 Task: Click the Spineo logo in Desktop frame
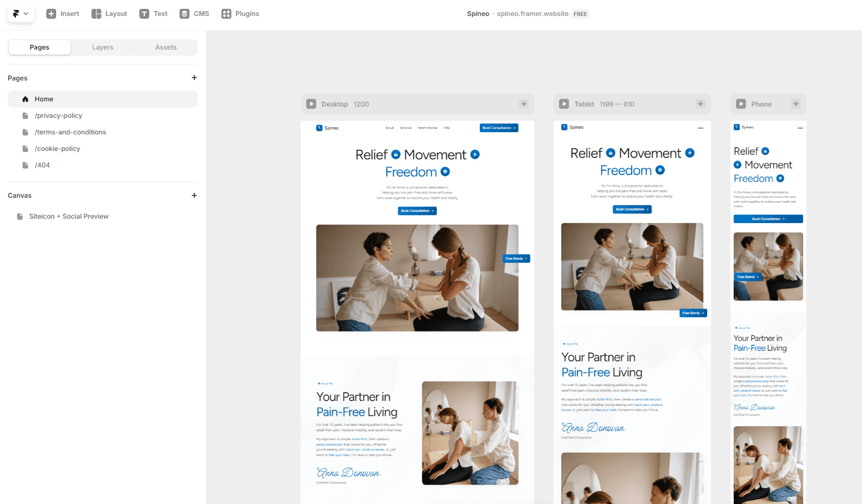[x=328, y=128]
